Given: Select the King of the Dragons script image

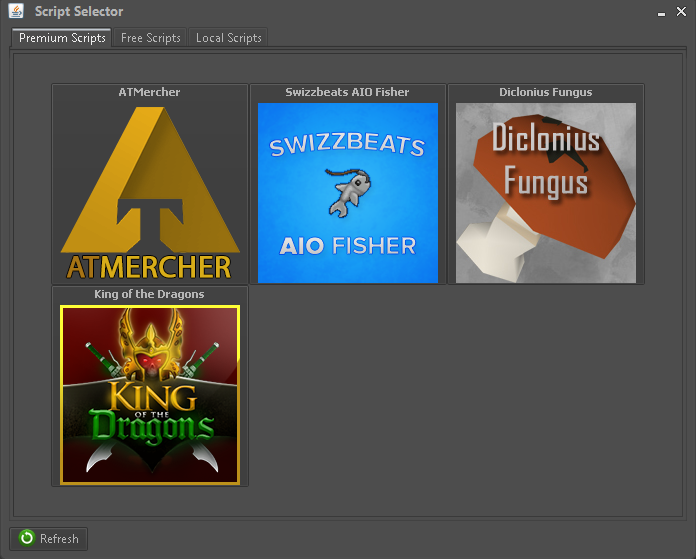Looking at the screenshot, I should click(x=150, y=395).
